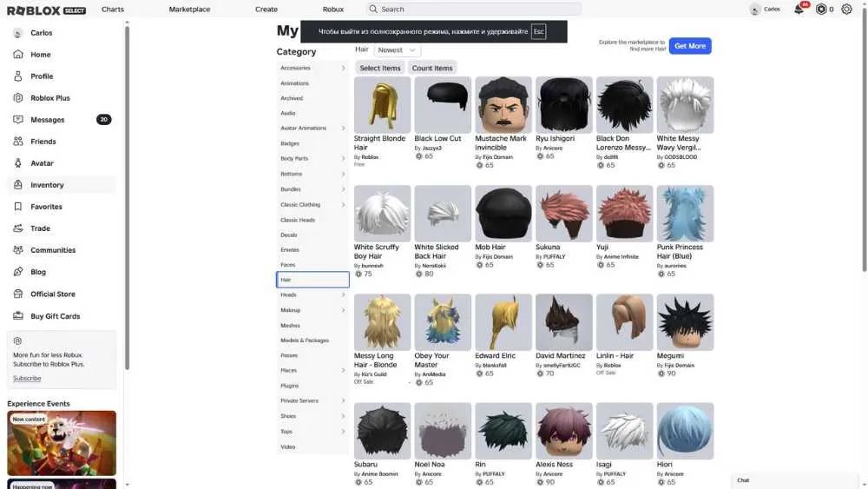
Task: Open the Charts tab
Action: 113,10
